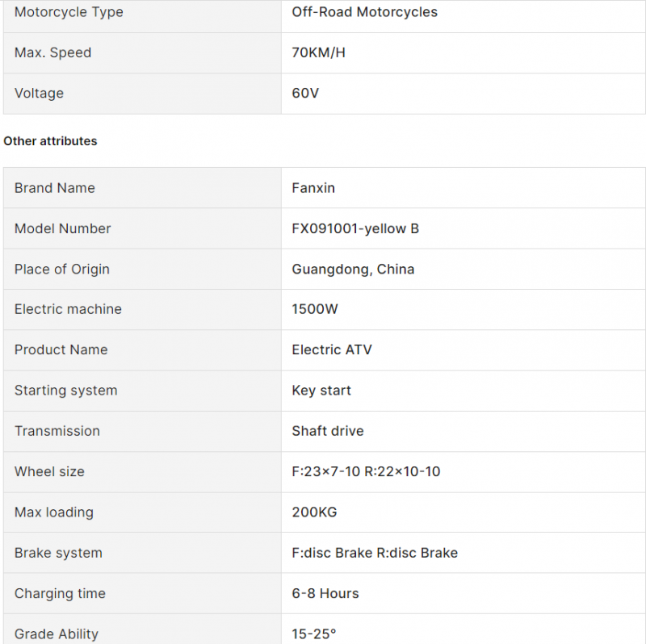Screen dimensions: 646x644
Task: Click the Model Number value FX091001-yellow B
Action: [355, 228]
